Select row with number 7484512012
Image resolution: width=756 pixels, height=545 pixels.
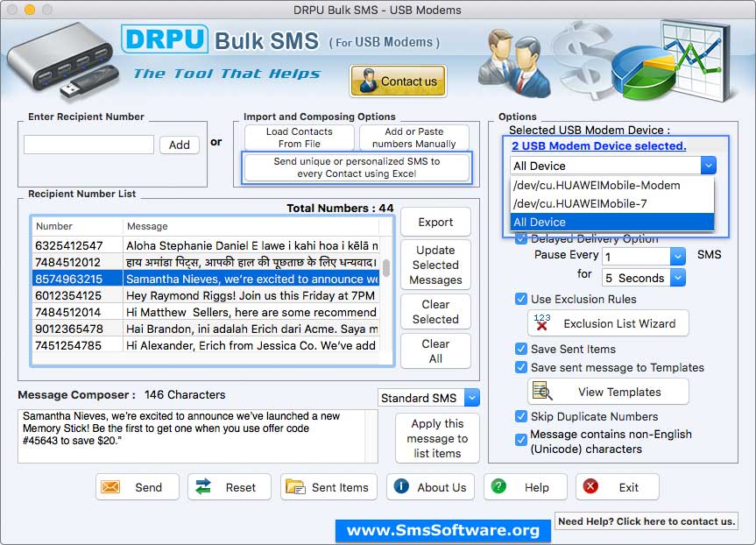pyautogui.click(x=207, y=262)
